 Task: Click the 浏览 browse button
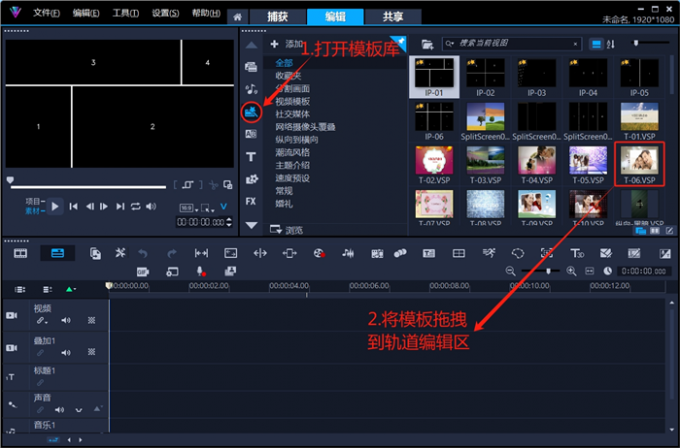point(286,230)
